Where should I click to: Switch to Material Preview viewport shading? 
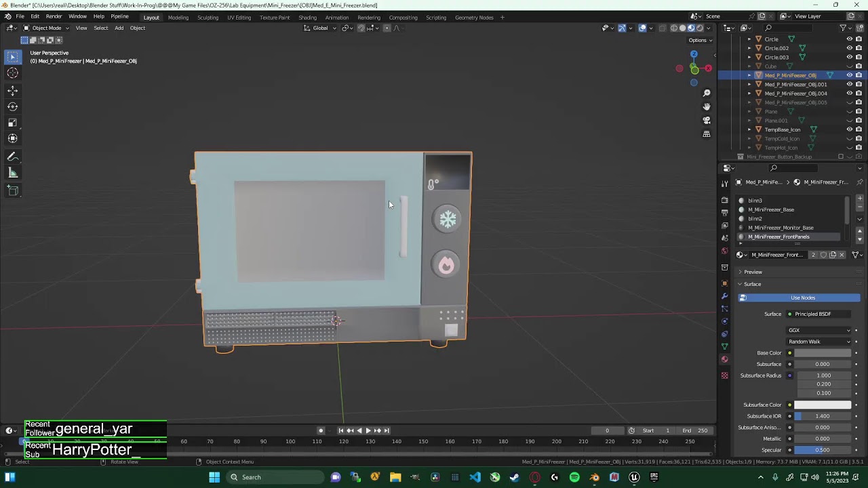click(691, 28)
